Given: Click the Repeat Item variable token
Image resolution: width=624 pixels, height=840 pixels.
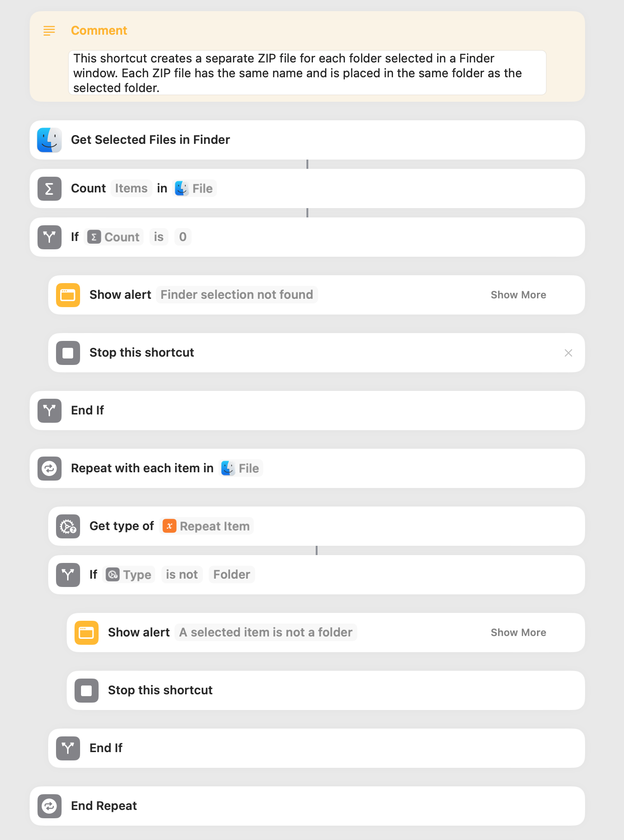Looking at the screenshot, I should click(206, 526).
